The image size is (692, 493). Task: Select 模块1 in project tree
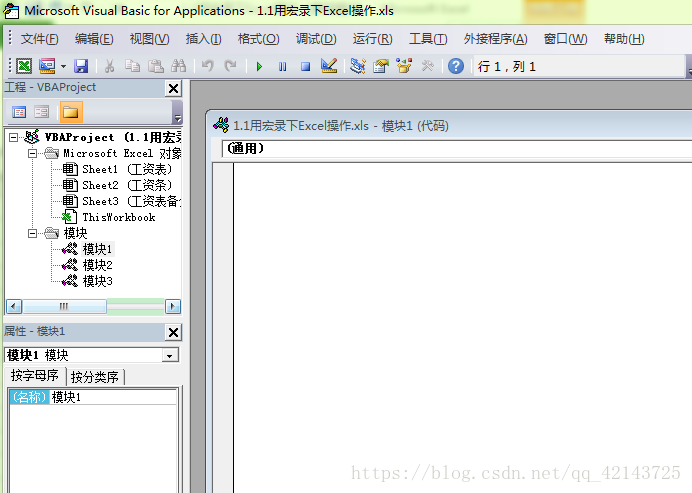tap(98, 249)
